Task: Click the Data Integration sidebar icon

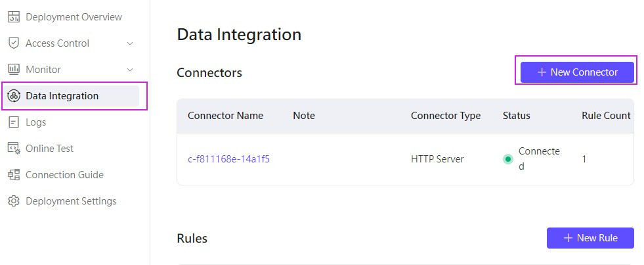Action: 14,96
